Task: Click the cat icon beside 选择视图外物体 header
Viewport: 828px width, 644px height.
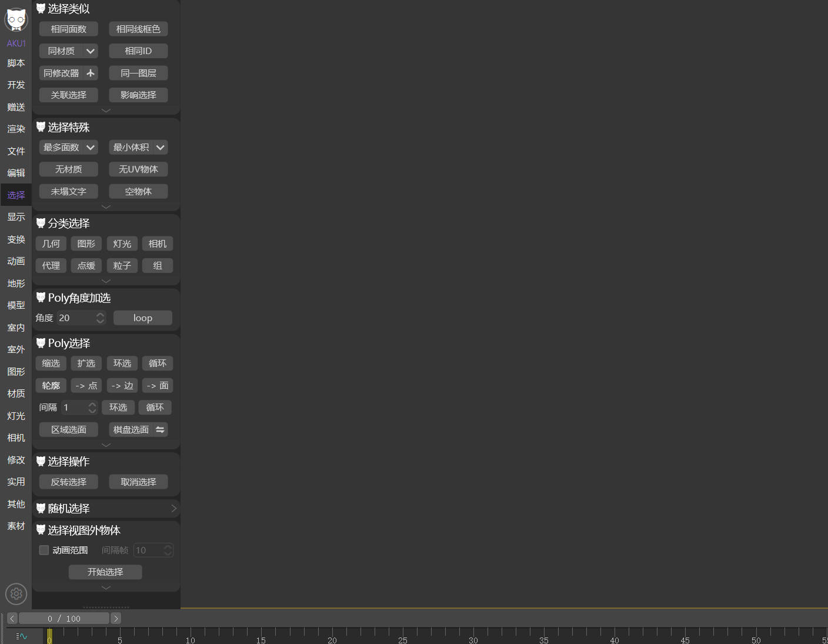Action: [41, 530]
